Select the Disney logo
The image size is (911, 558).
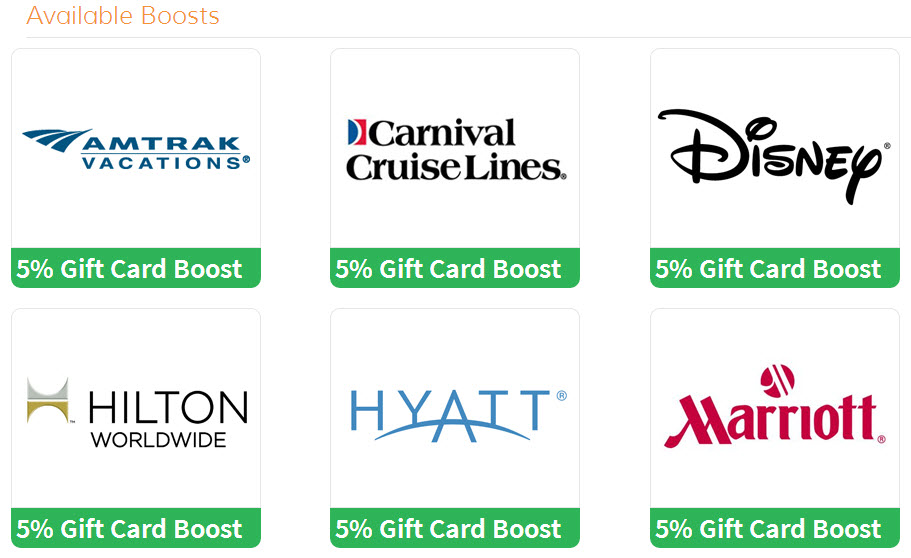[x=774, y=155]
